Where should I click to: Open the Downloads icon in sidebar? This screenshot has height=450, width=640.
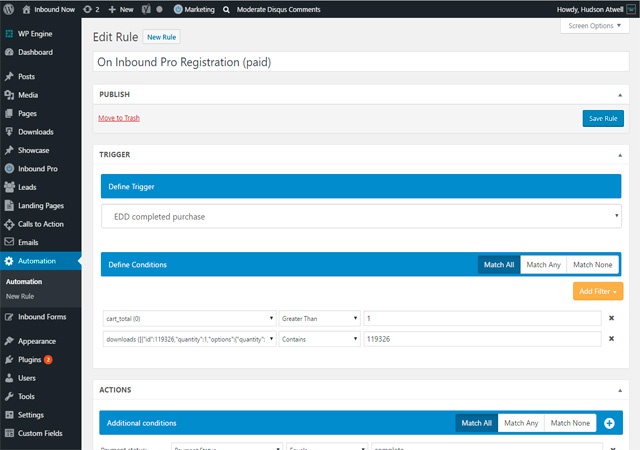(x=9, y=131)
